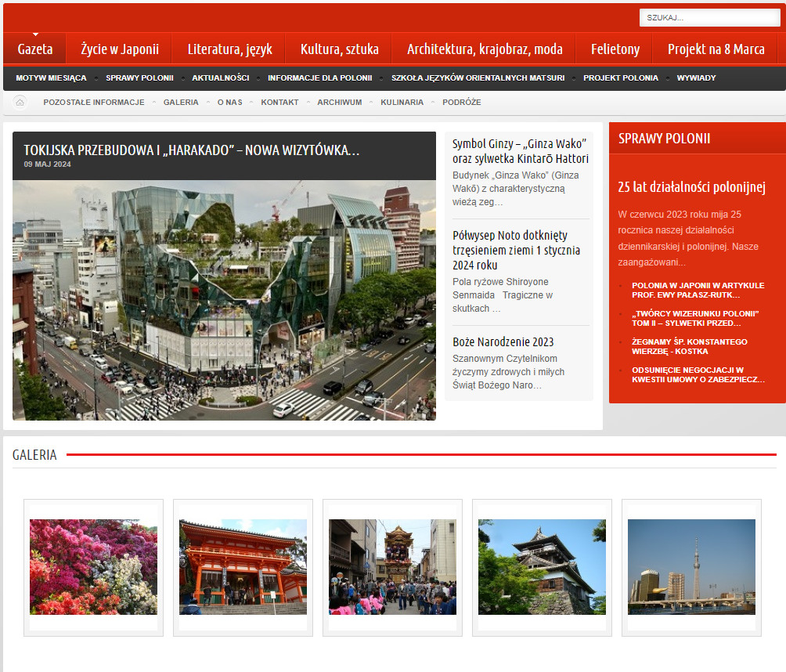The height and width of the screenshot is (672, 786).
Task: View the red shrine gate gallery photo
Action: [243, 567]
